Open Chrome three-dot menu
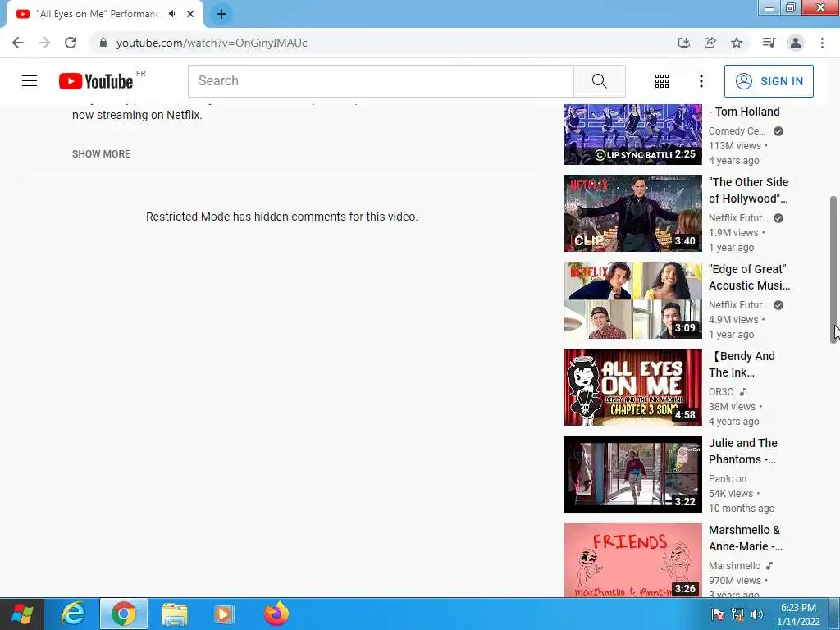 [822, 43]
